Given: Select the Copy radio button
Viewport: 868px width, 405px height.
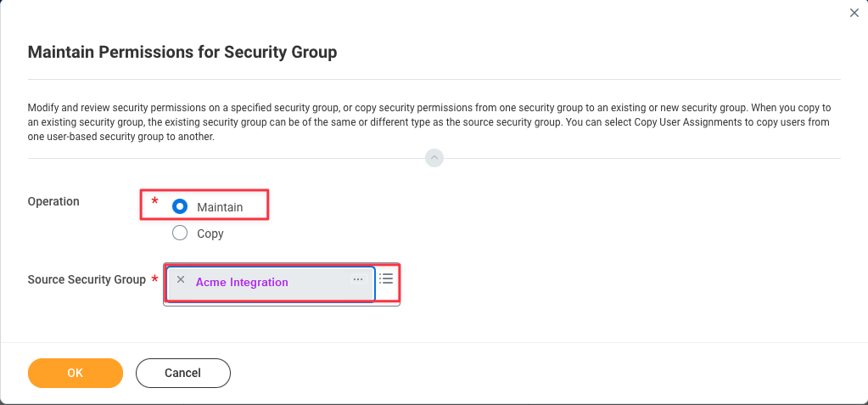Looking at the screenshot, I should (179, 233).
